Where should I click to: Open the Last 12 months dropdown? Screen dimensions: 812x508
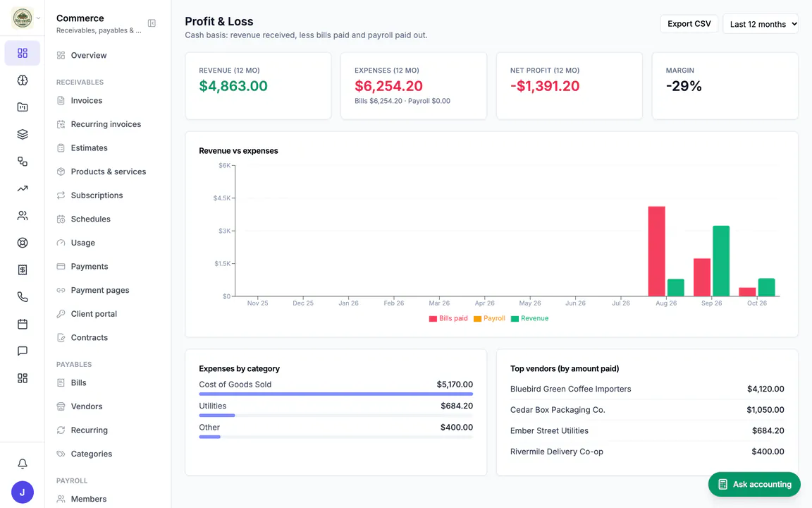coord(761,24)
